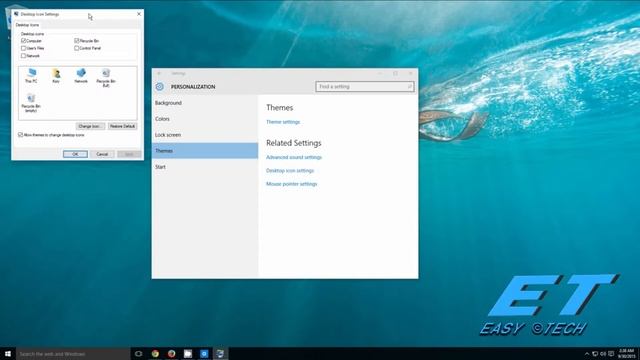Open the network icon in the system tray
The height and width of the screenshot is (360, 640).
pos(595,354)
